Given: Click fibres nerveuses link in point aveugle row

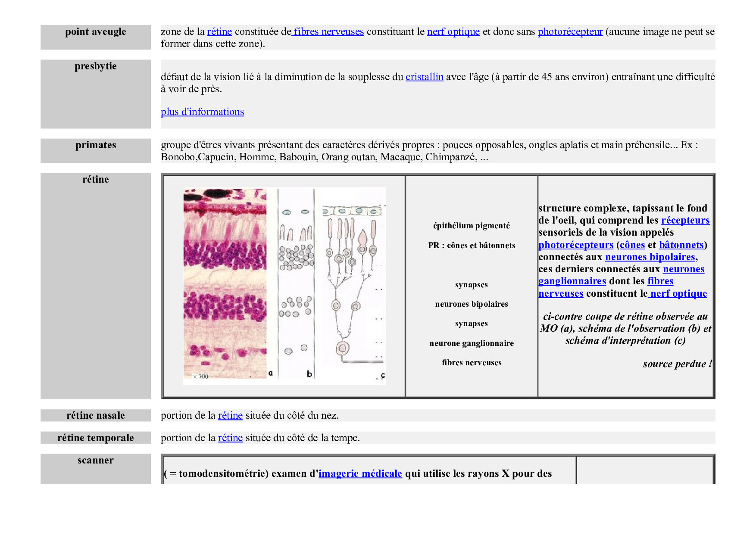Looking at the screenshot, I should (328, 32).
